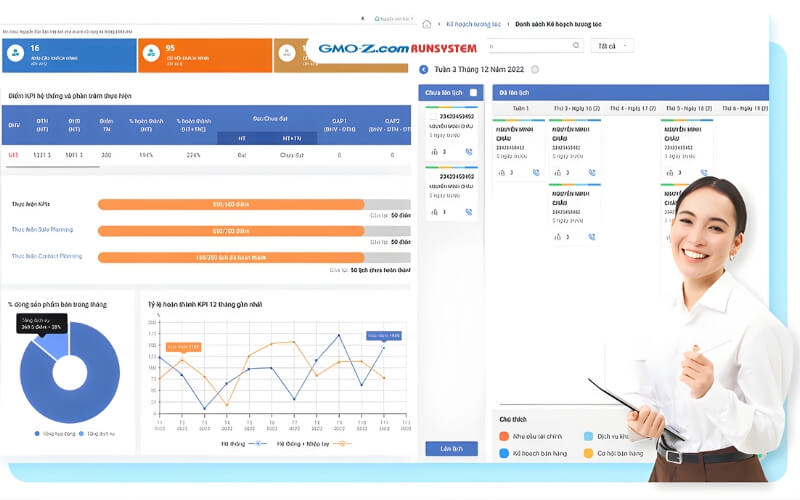Screen dimensions: 800x500
Task: Click the 300 value in Điểm TN column
Action: 106,155
